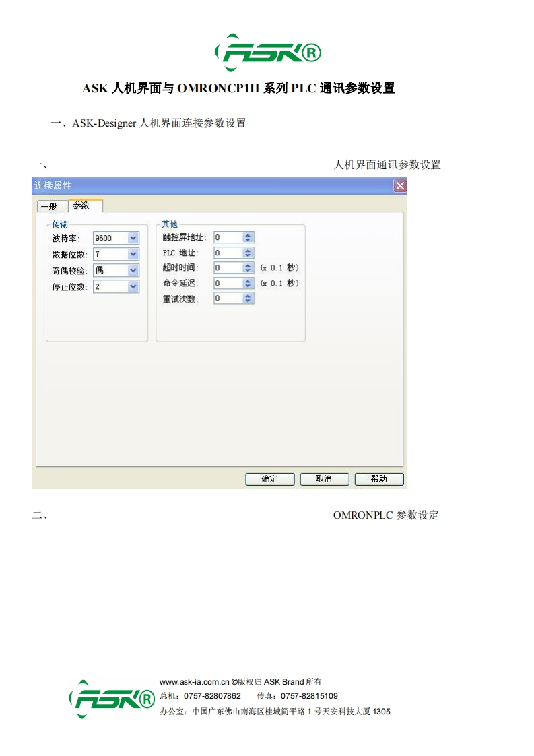
Task: Click the phone number 0757-82807862
Action: pos(212,696)
